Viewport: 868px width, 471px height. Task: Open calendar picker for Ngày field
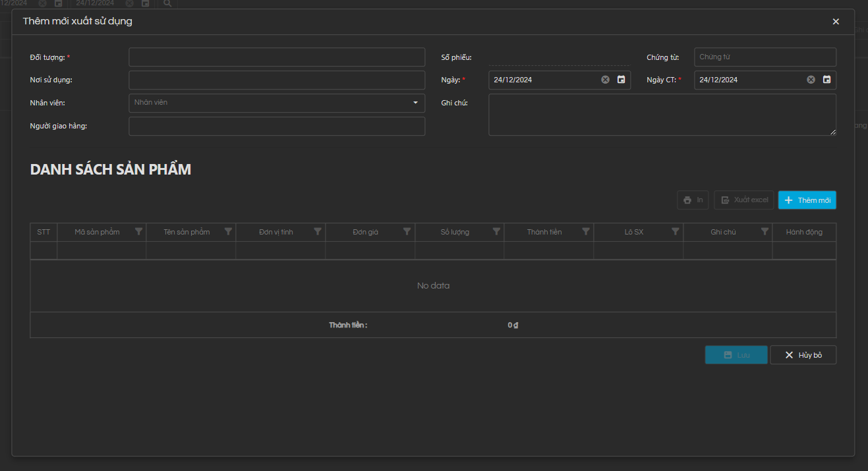(x=621, y=80)
